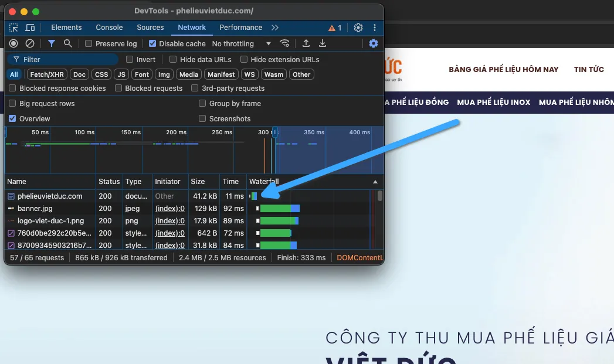
Task: Check Blocked response cookies
Action: pyautogui.click(x=12, y=89)
